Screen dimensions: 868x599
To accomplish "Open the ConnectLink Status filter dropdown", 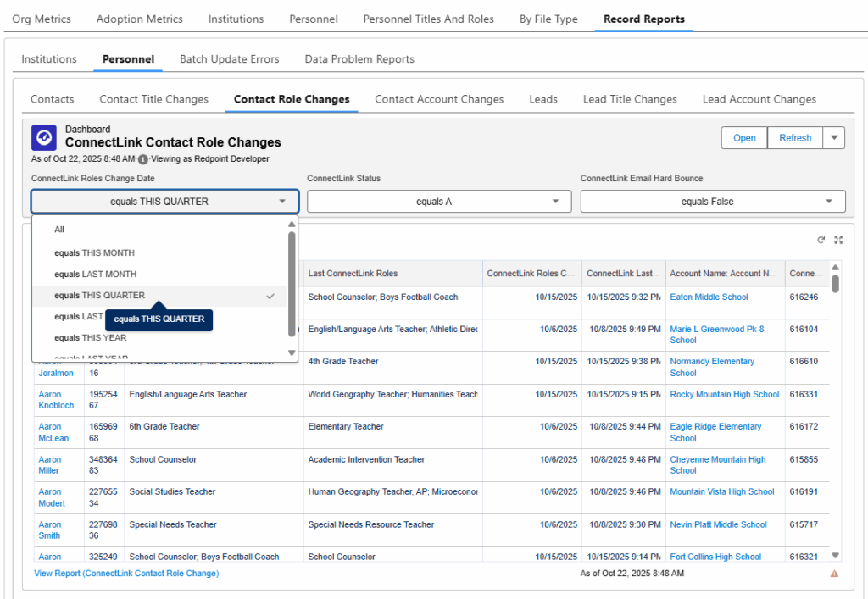I will tap(438, 201).
